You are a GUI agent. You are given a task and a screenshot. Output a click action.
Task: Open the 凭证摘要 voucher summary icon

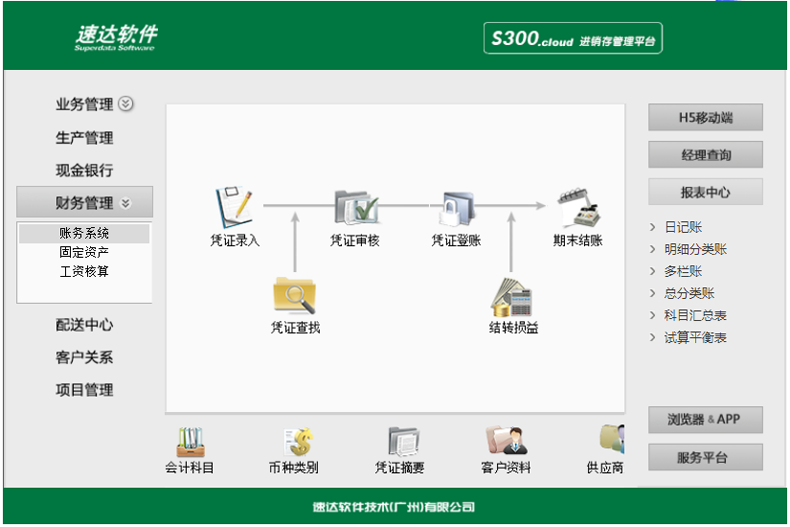[404, 442]
